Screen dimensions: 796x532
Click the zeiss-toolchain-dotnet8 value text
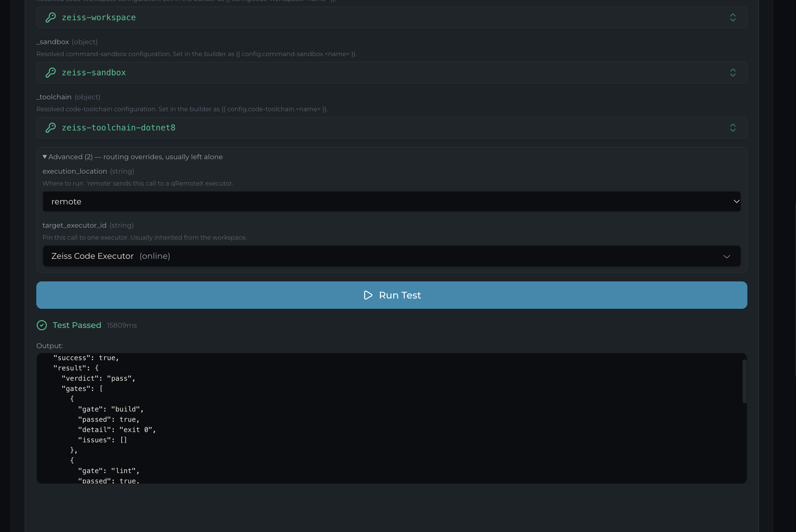click(x=119, y=128)
